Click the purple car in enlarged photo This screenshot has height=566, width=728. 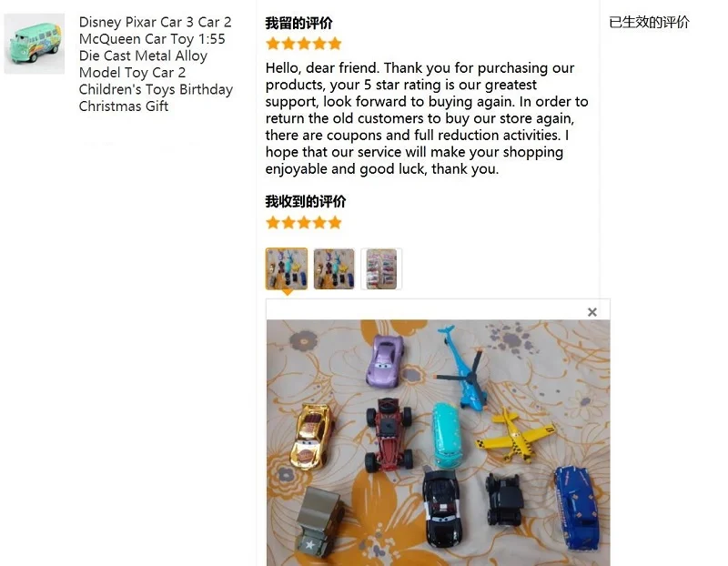384,360
